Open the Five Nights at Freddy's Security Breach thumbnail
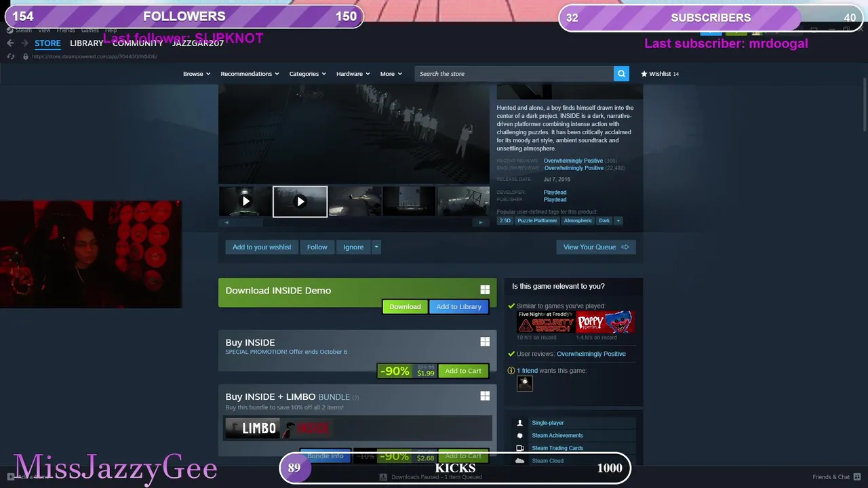 click(x=545, y=322)
